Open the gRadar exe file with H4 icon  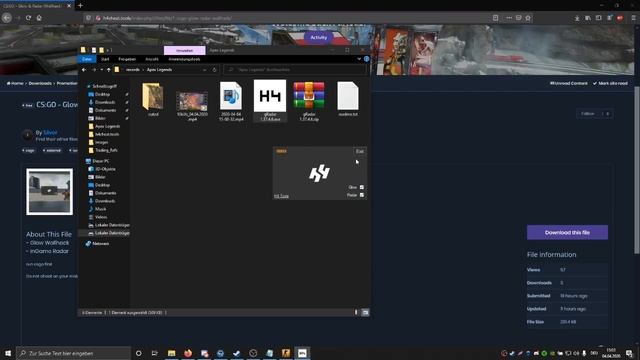(270, 101)
